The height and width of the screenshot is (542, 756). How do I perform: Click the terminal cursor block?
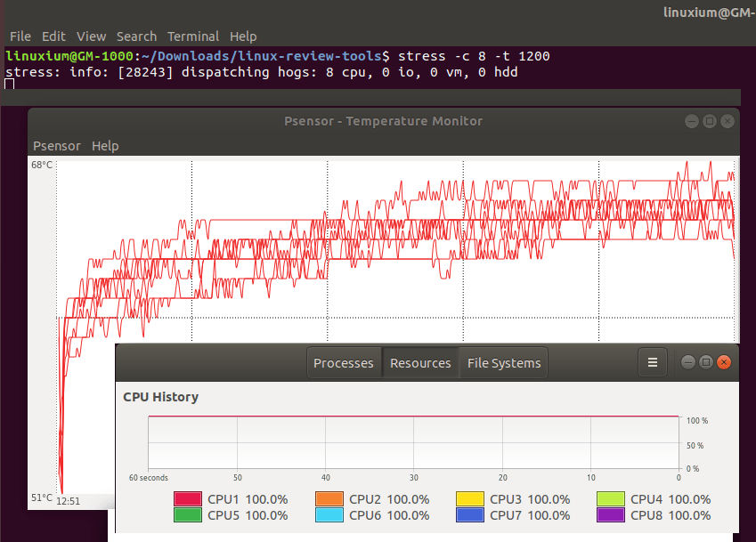(x=10, y=85)
